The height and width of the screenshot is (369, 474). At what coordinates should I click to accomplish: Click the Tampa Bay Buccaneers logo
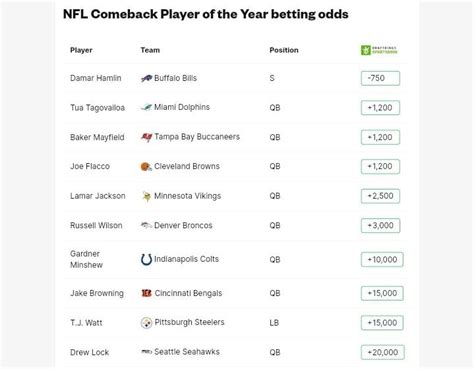click(146, 137)
